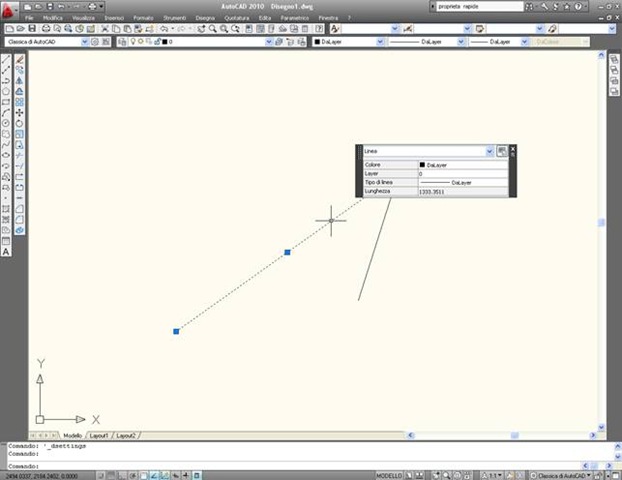The image size is (622, 480).
Task: Open the DaLayer color control dropdown
Action: pyautogui.click(x=344, y=42)
